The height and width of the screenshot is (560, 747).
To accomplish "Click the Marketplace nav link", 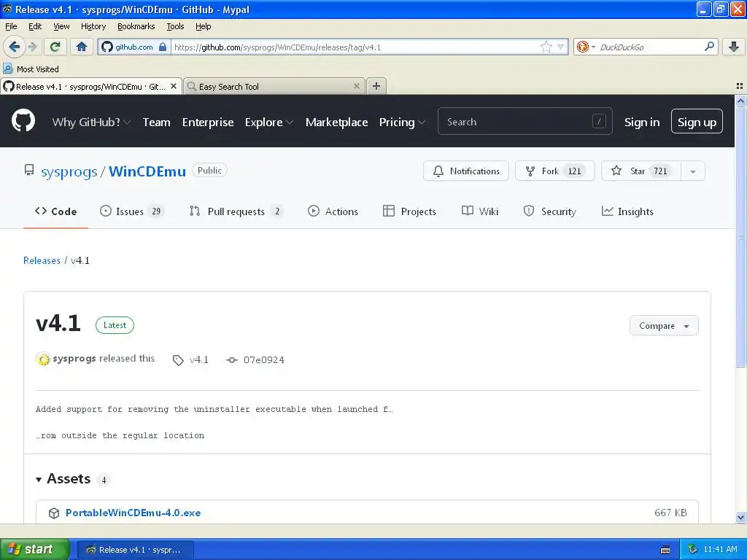I will pyautogui.click(x=337, y=122).
